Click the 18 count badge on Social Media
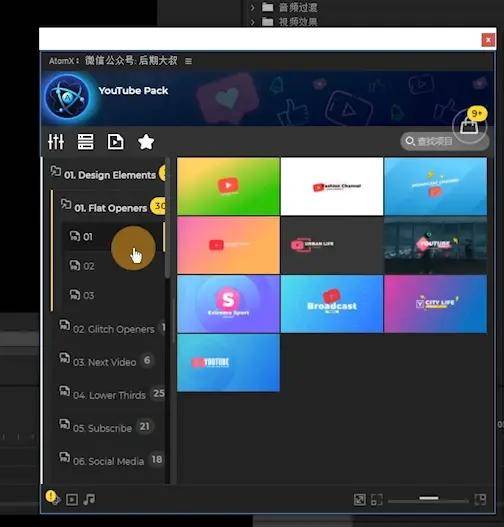 click(x=157, y=459)
